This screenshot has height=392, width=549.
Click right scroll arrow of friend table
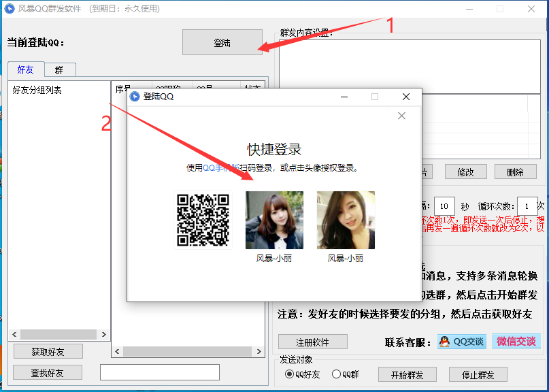(259, 351)
